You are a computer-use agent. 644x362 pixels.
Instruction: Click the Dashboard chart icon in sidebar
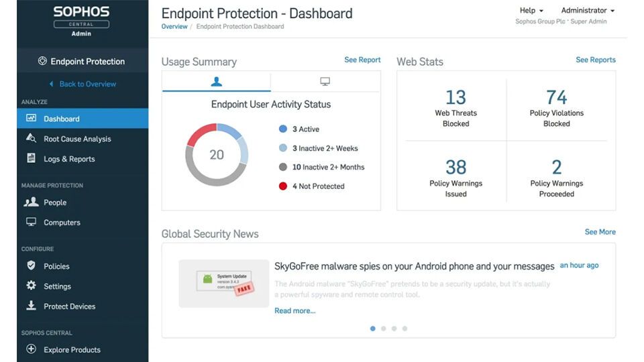point(32,118)
